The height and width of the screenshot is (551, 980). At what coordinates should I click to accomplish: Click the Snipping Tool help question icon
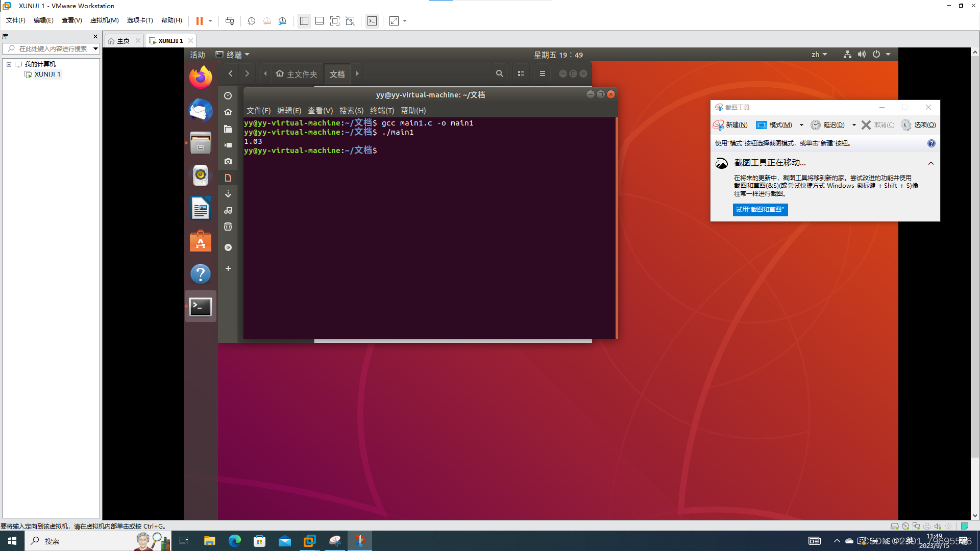pyautogui.click(x=931, y=143)
